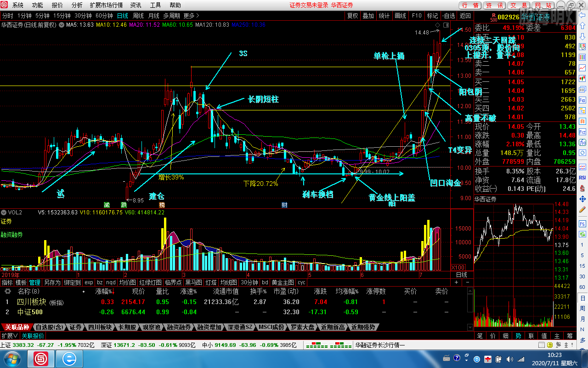Click the RSI indicator icon in sidebar
The height and width of the screenshot is (368, 588).
[x=582, y=177]
